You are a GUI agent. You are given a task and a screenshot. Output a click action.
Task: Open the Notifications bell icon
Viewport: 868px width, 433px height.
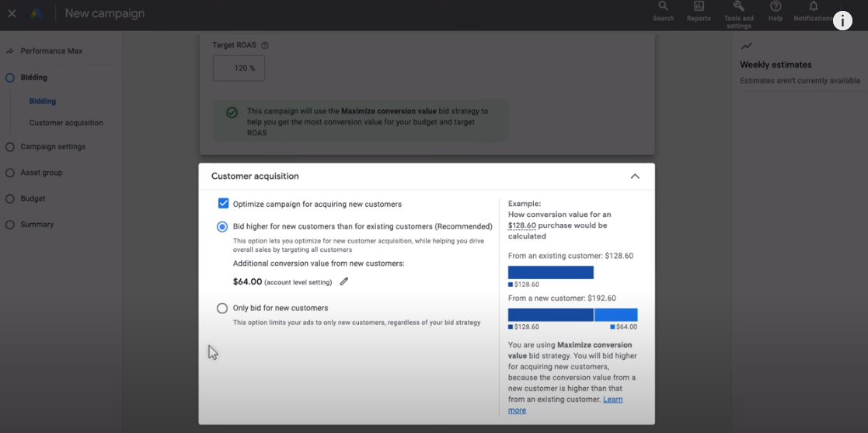click(813, 6)
